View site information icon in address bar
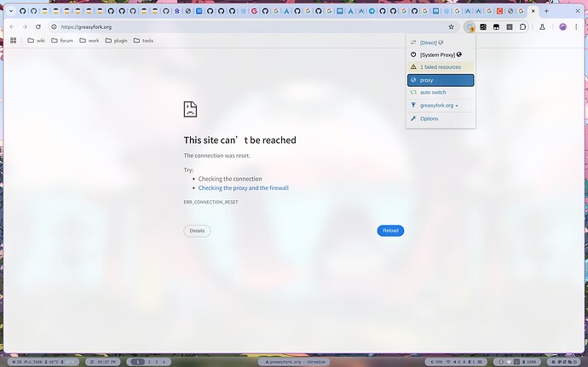The height and width of the screenshot is (367, 588). click(x=54, y=27)
